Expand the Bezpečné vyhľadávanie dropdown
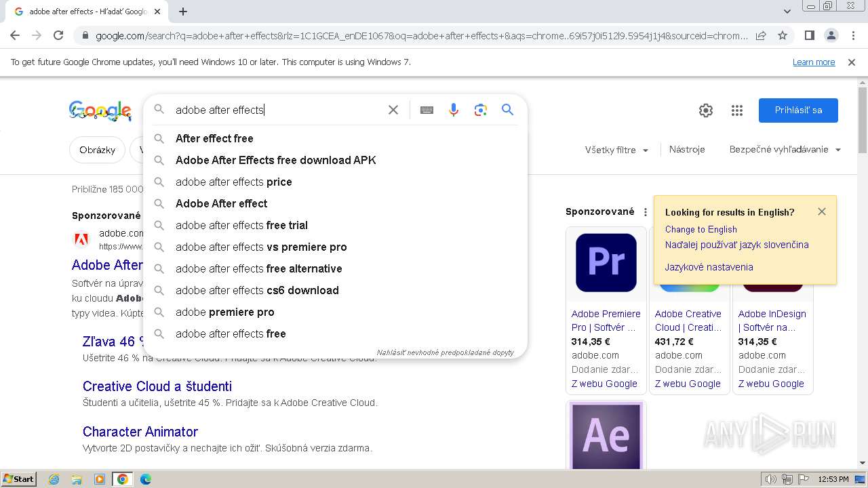868x488 pixels. (x=785, y=150)
